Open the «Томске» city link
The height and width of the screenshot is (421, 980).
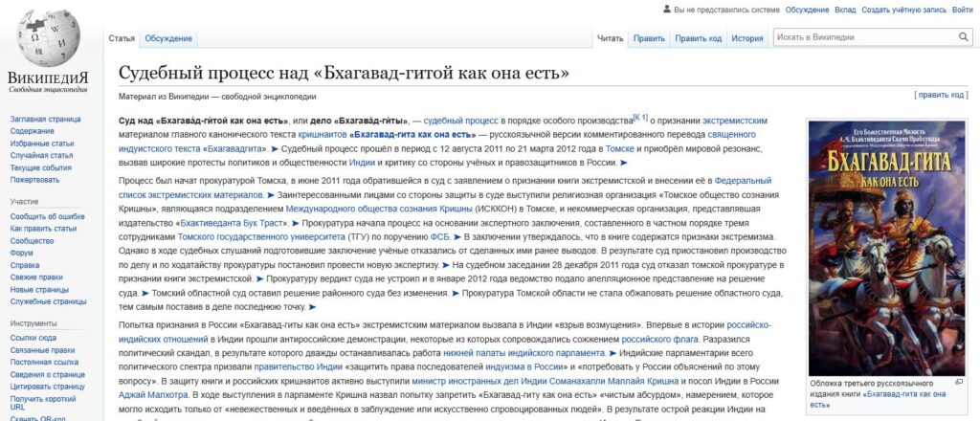(x=620, y=148)
